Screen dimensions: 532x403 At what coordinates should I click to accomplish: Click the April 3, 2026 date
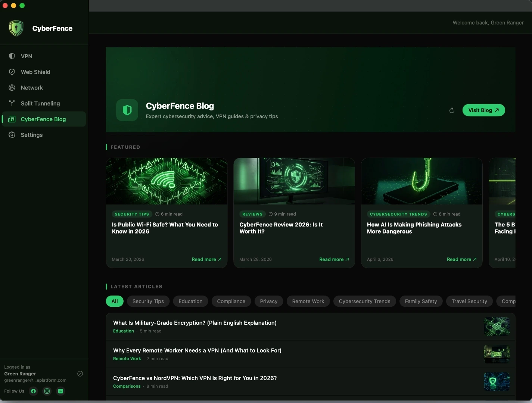(x=380, y=259)
